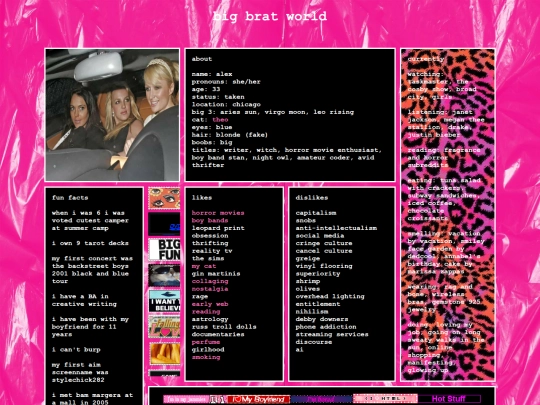The width and height of the screenshot is (540, 405).
Task: Click streaming services in dislikes
Action: click(x=332, y=334)
